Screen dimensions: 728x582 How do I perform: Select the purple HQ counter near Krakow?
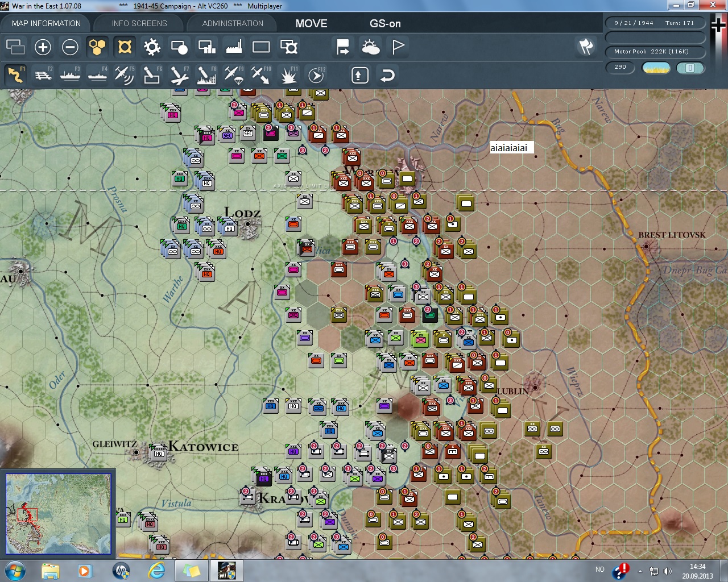point(263,478)
